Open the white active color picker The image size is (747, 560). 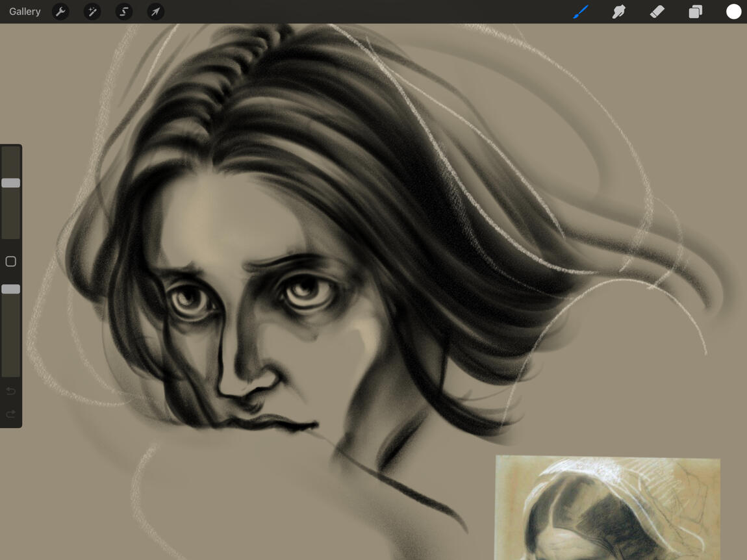click(x=733, y=12)
